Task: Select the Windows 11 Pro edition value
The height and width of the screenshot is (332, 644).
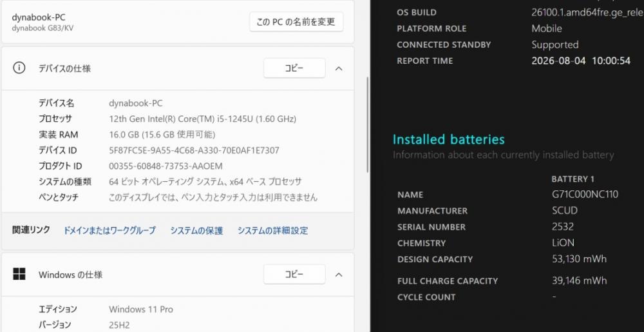Action: (141, 309)
